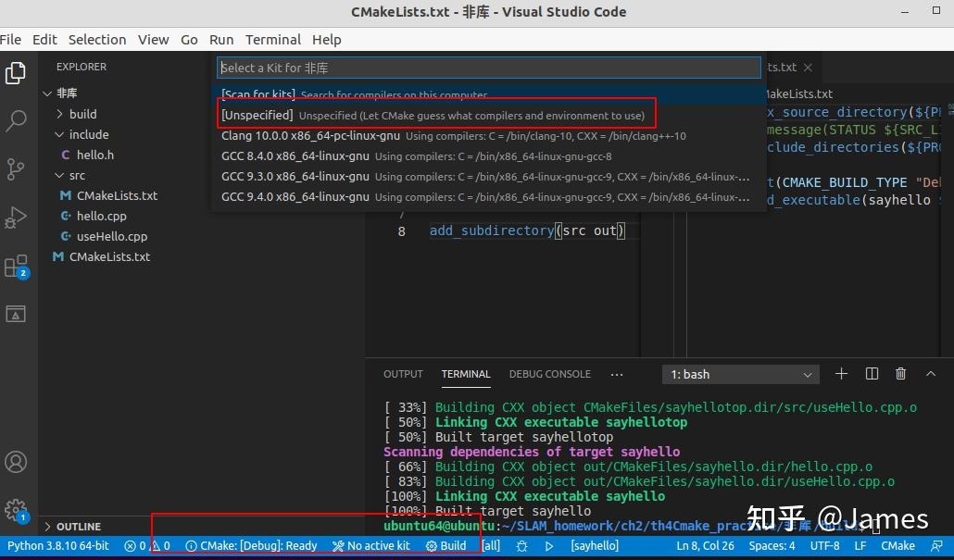The image size is (954, 560).
Task: Open the Search view in the activity bar
Action: coord(15,120)
